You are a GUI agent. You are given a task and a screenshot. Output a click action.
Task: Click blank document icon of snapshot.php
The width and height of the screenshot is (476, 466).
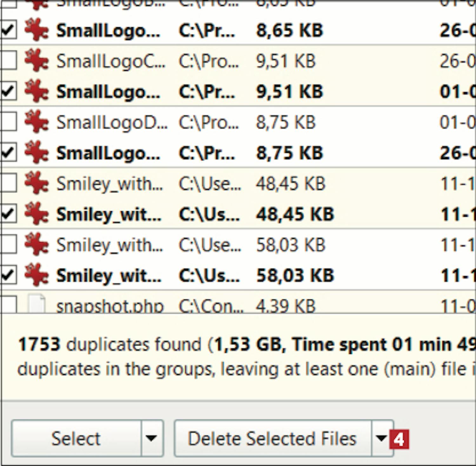click(x=37, y=304)
